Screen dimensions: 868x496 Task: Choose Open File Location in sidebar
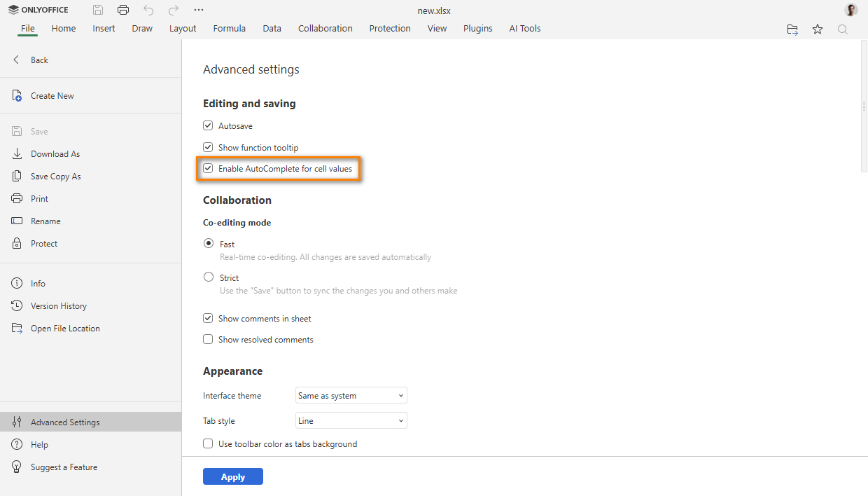coord(91,329)
